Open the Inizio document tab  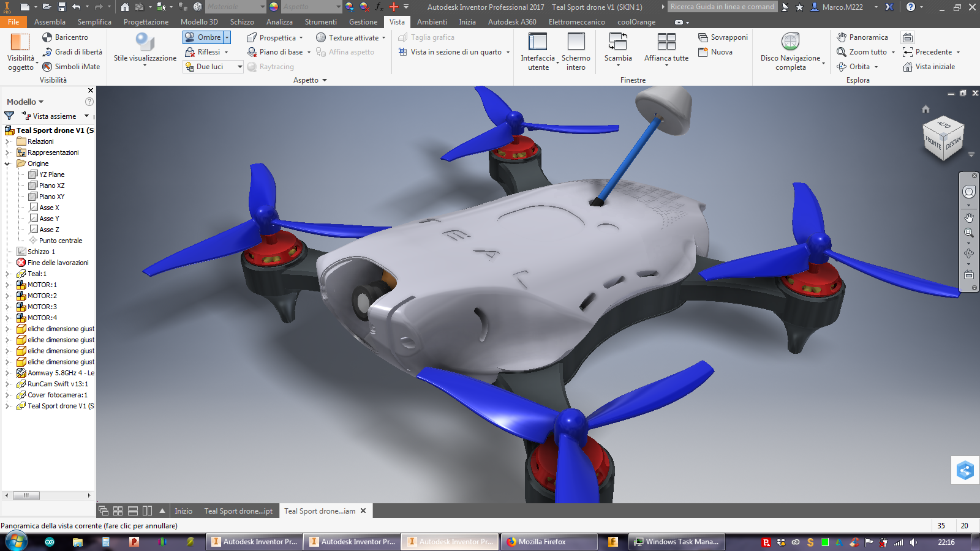(x=183, y=511)
